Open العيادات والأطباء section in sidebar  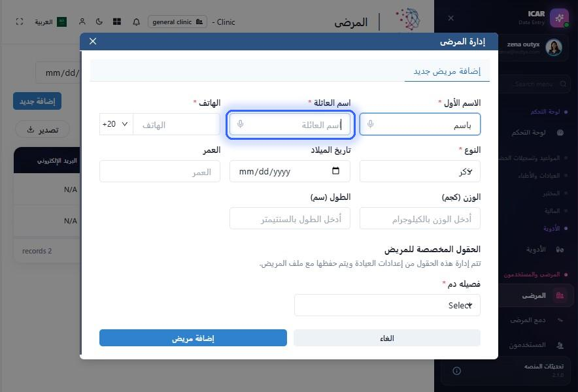[539, 175]
